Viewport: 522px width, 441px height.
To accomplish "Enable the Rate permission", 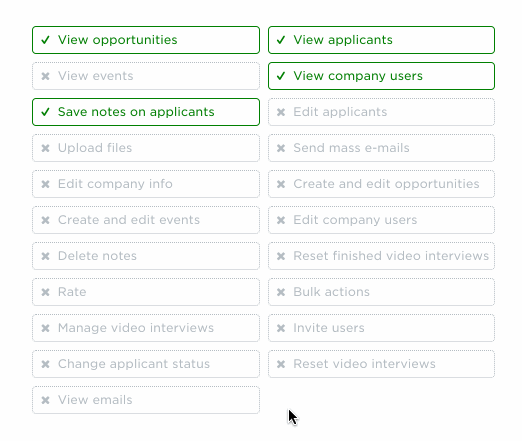I will click(146, 292).
